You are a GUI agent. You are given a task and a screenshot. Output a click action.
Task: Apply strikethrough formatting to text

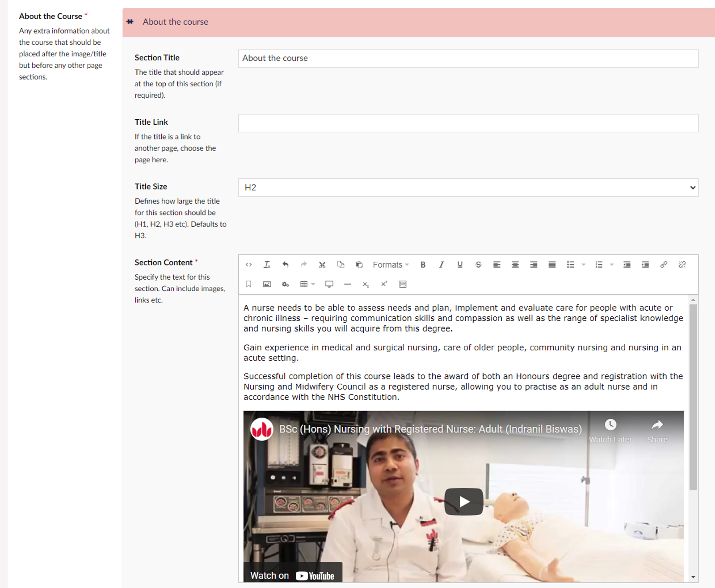coord(478,265)
